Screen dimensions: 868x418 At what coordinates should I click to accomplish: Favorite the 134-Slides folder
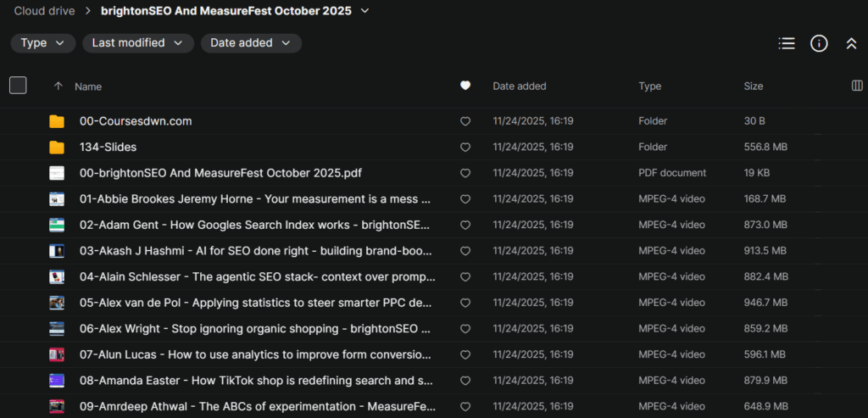click(465, 148)
